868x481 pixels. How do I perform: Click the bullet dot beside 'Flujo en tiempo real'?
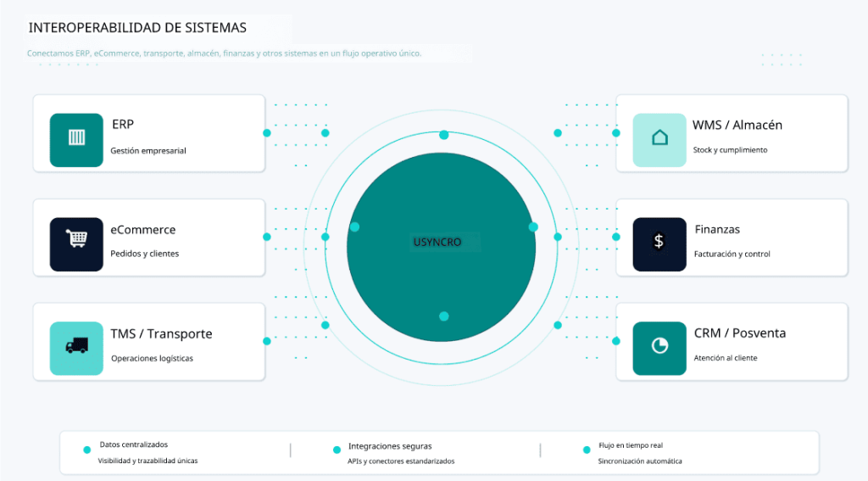pyautogui.click(x=587, y=450)
